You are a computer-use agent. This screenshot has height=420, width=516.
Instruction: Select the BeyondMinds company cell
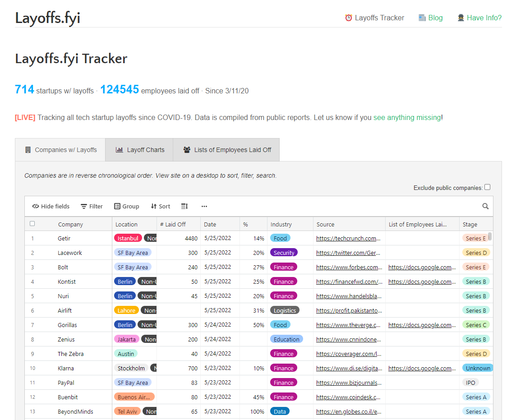75,412
